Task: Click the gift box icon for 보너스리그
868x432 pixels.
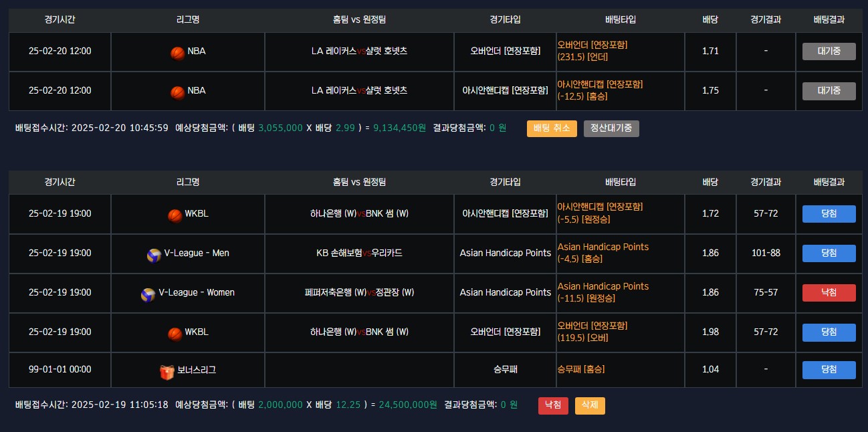Action: 167,371
